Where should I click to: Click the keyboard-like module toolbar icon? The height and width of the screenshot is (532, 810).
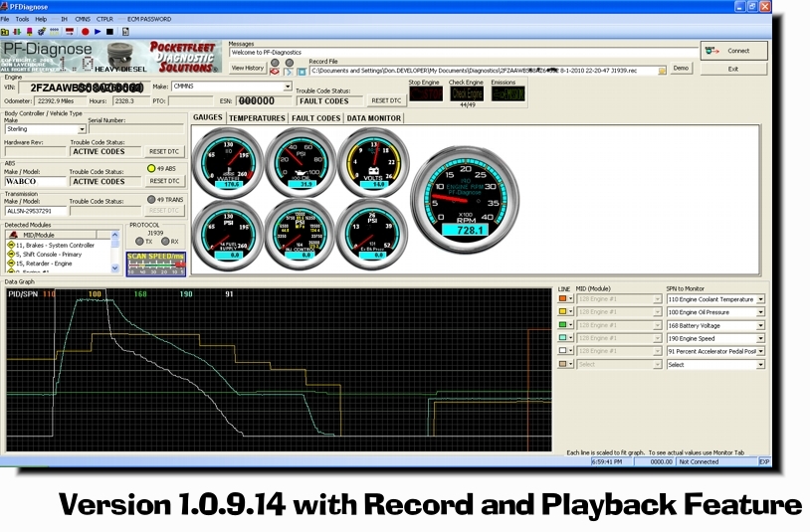(x=55, y=32)
